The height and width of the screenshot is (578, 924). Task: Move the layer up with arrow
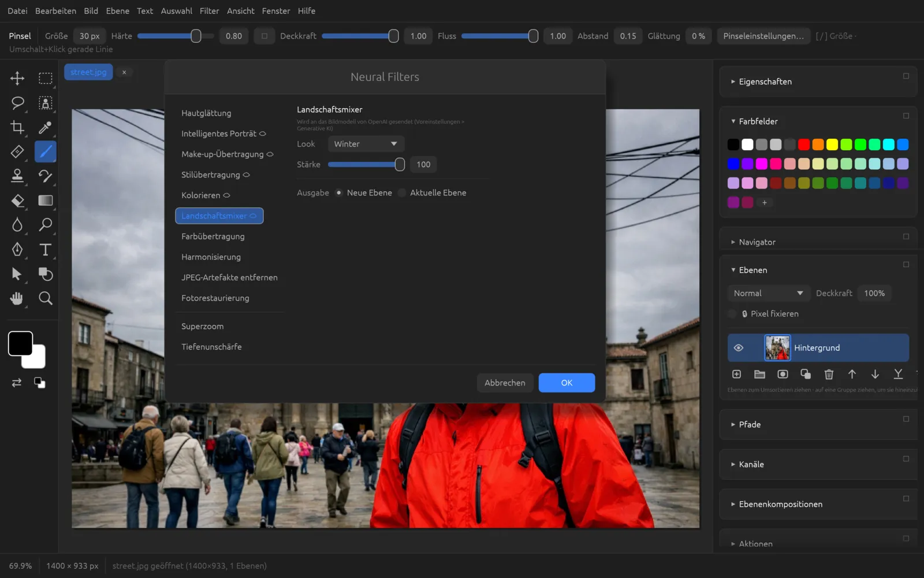pyautogui.click(x=852, y=375)
